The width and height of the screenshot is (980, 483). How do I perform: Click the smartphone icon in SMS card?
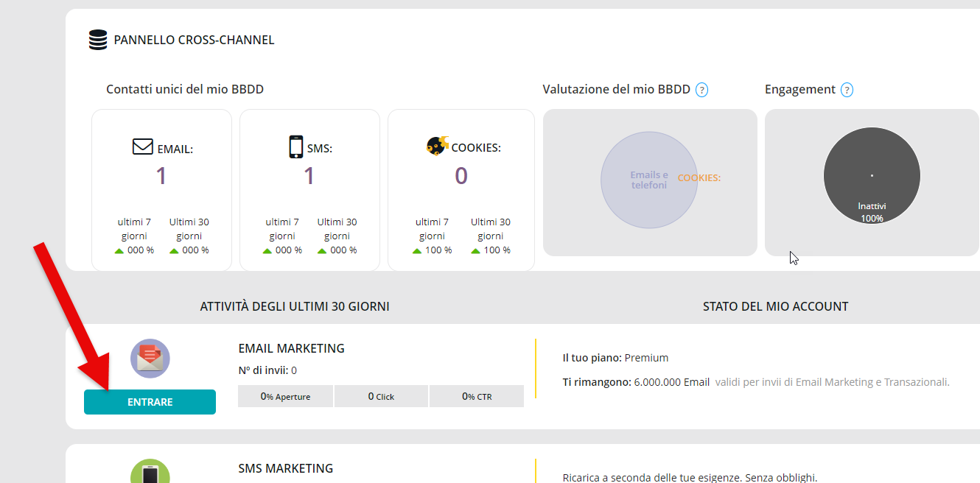coord(295,147)
